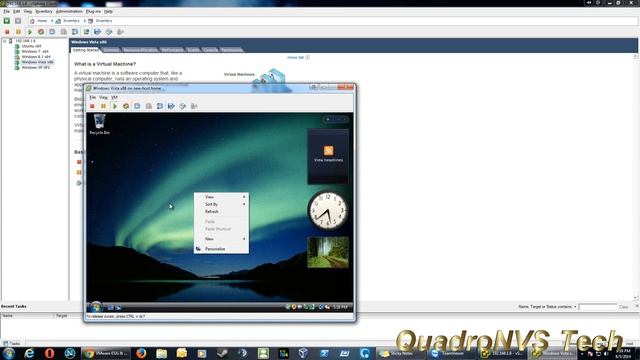Click the Vista Start orb in console
This screenshot has height=360, width=640.
(96, 307)
